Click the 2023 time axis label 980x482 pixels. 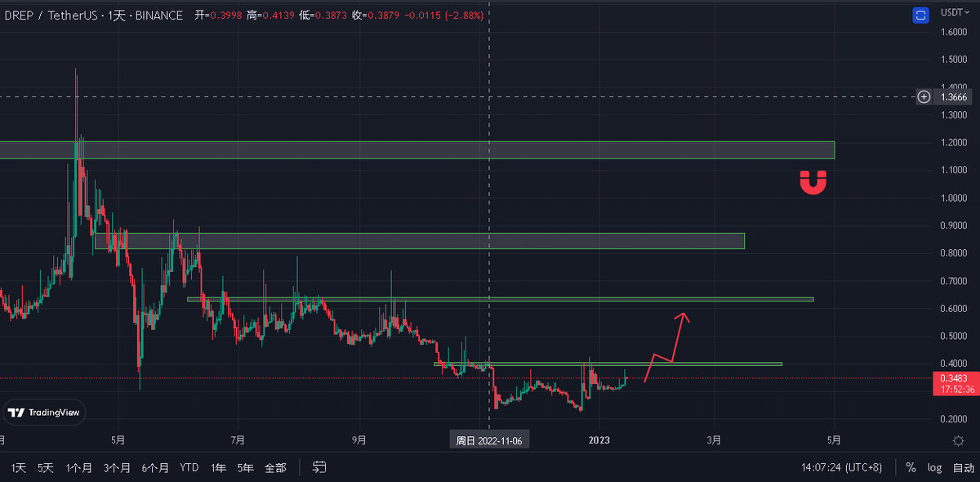coord(599,440)
